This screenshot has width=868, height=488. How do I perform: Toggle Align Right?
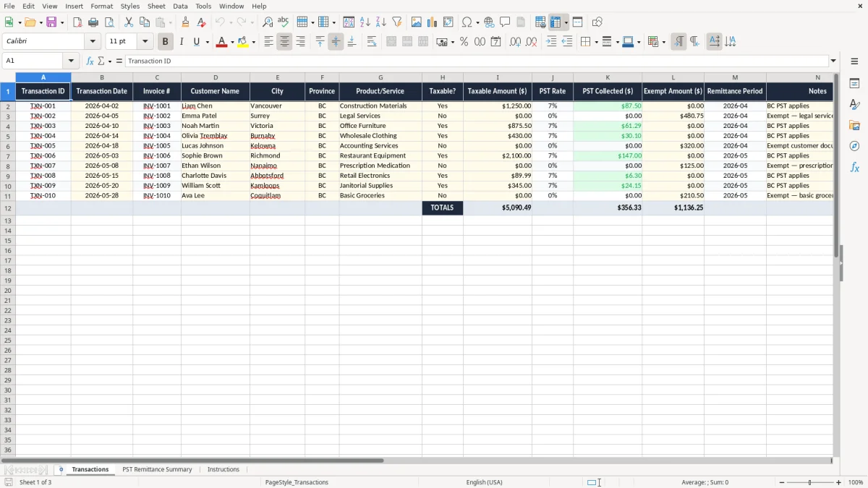300,42
